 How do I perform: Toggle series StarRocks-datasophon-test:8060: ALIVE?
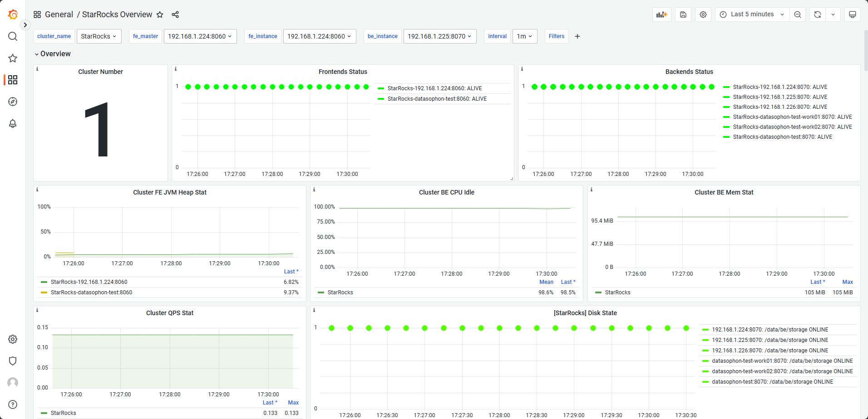point(437,99)
